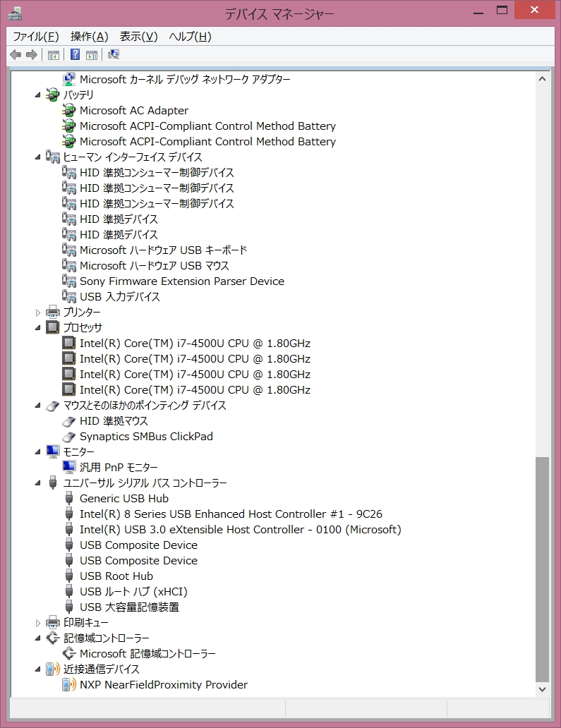Expand the 印刷キュー category
The height and width of the screenshot is (728, 561).
[x=38, y=623]
